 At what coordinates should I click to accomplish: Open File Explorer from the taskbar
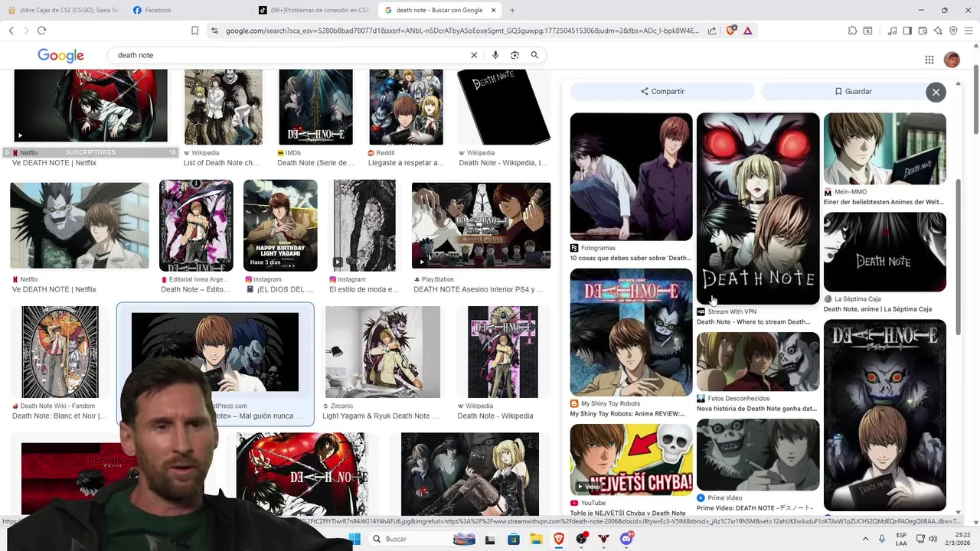point(536,539)
